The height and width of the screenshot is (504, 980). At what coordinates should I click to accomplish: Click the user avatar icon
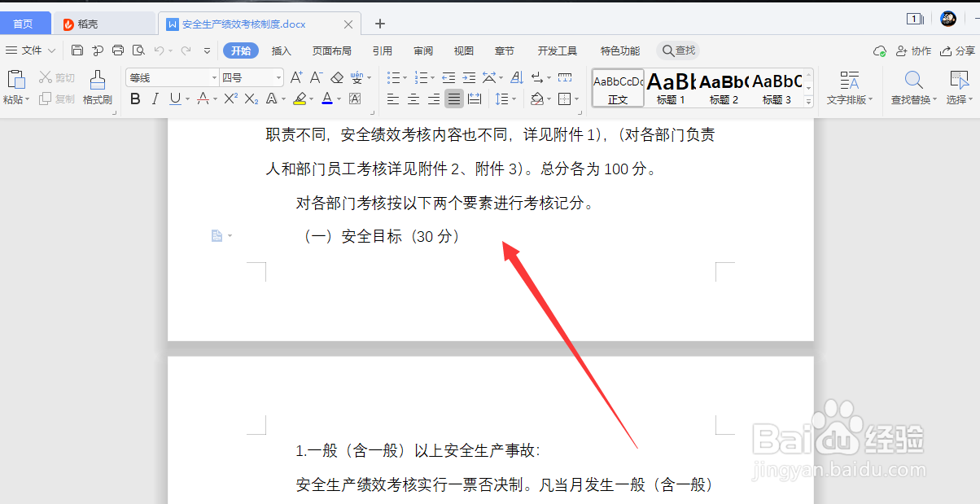tap(948, 18)
